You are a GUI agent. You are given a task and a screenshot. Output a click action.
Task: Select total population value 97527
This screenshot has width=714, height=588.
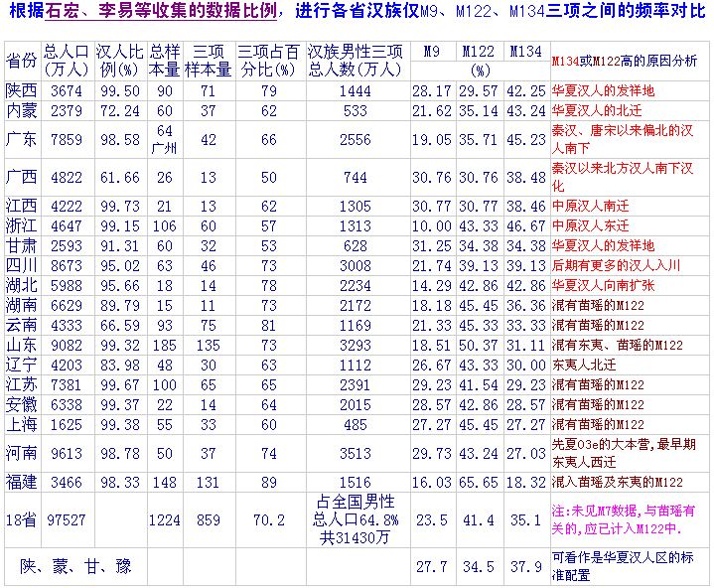coord(67,520)
